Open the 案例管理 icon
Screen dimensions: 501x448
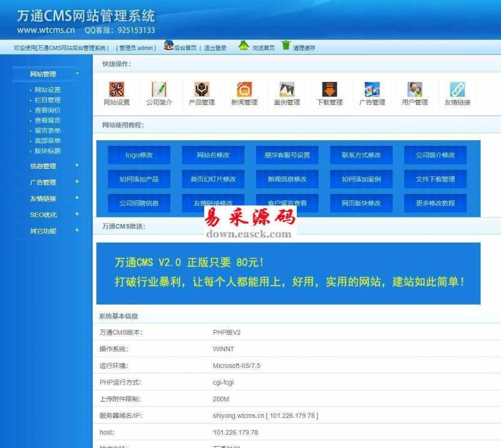(x=287, y=90)
